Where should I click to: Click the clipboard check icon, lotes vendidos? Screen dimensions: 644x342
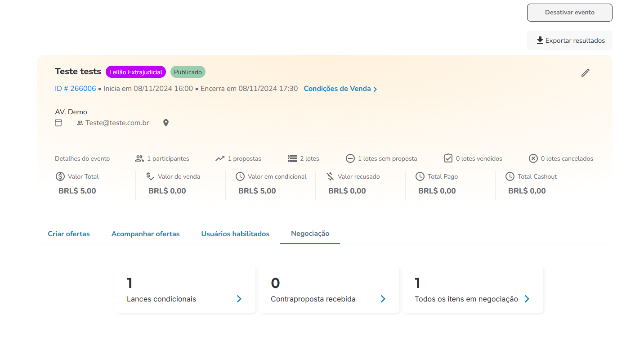click(448, 158)
